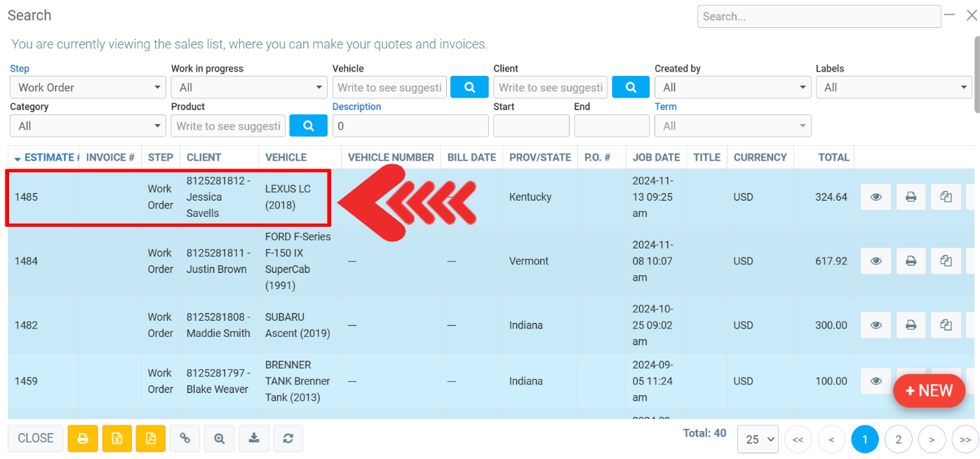Open the Step dropdown showing Work Order
980x459 pixels.
pos(88,88)
